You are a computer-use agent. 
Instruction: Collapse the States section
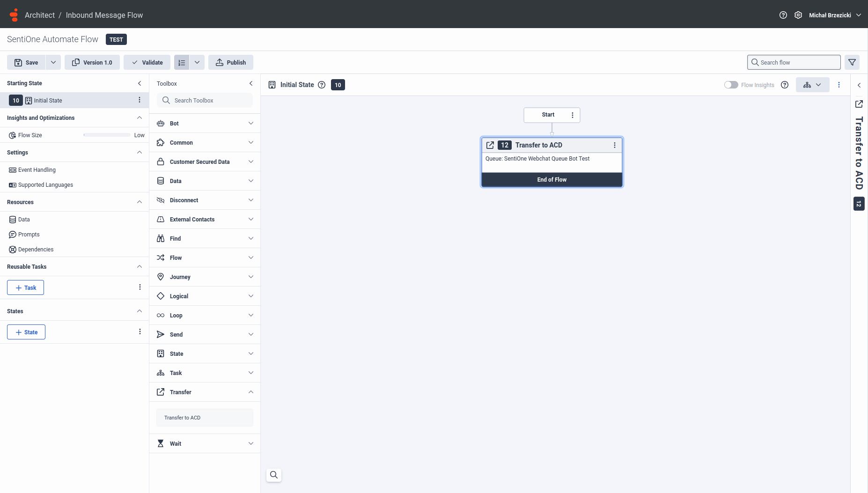point(140,311)
